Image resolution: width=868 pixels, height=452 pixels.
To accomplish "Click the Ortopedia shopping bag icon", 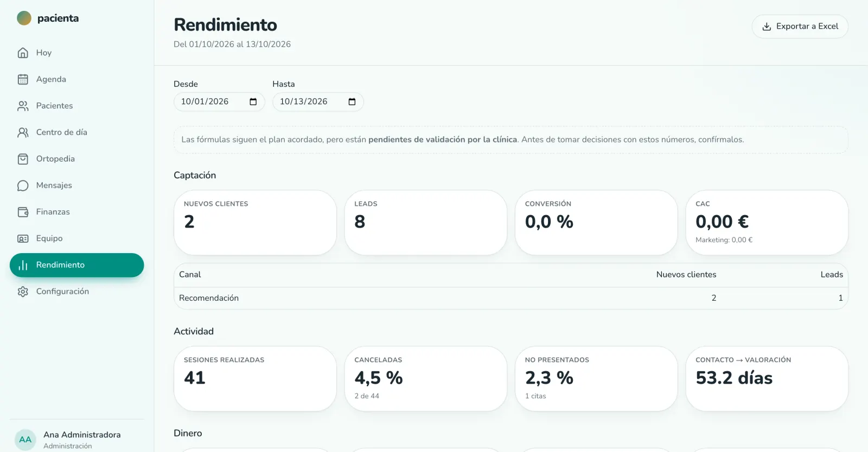I will tap(23, 159).
